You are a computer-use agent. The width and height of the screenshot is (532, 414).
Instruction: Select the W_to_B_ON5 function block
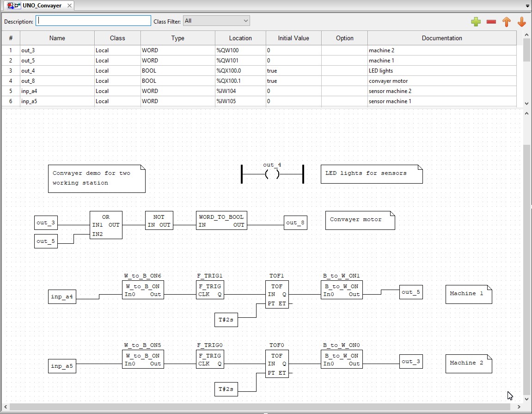(x=143, y=359)
